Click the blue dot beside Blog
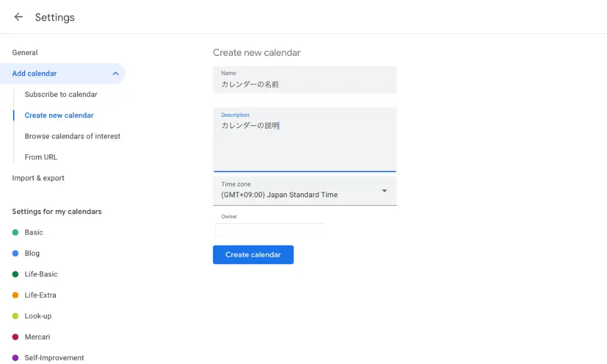Screen dimensions: 607x364 pyautogui.click(x=16, y=253)
